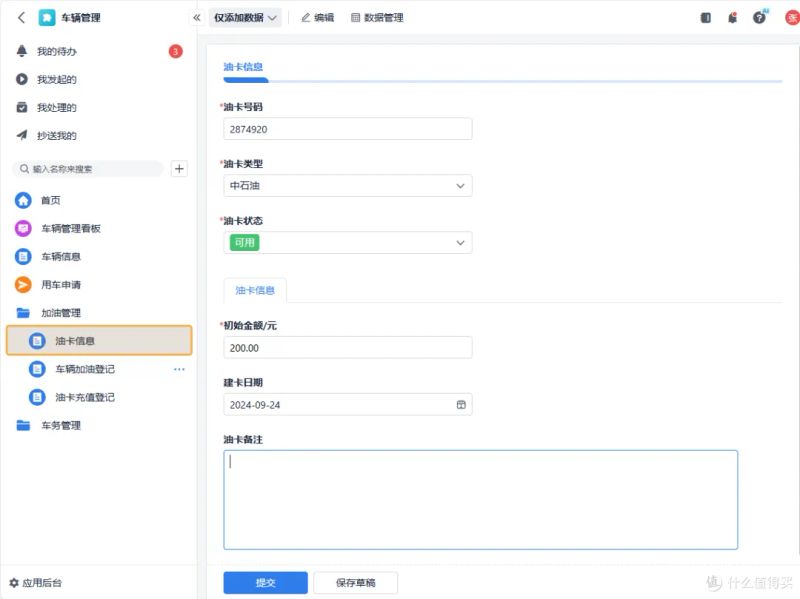The height and width of the screenshot is (599, 800).
Task: Expand the 油卡类型 dropdown showing 中石油
Action: (347, 186)
